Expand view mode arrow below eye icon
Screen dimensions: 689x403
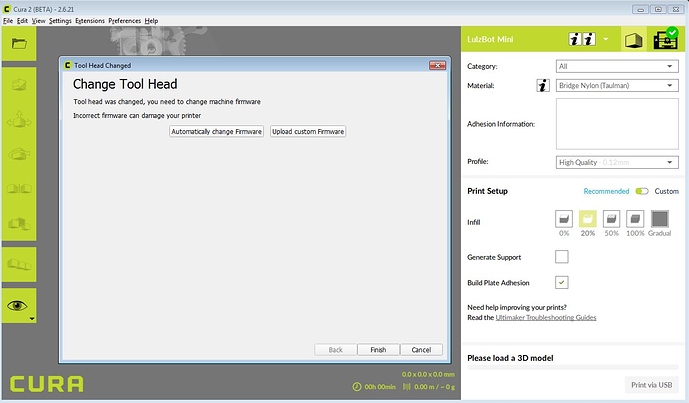[x=32, y=319]
